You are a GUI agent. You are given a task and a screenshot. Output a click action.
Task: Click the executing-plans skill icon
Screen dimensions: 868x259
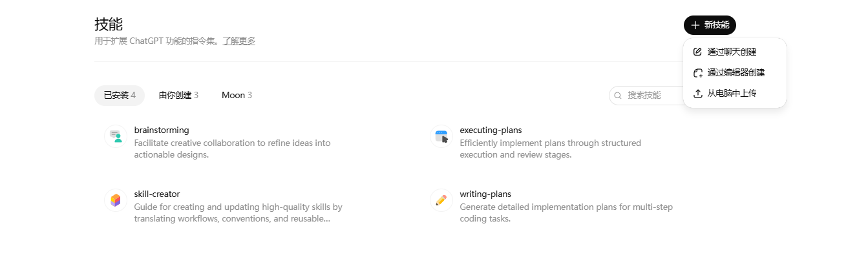tap(441, 136)
